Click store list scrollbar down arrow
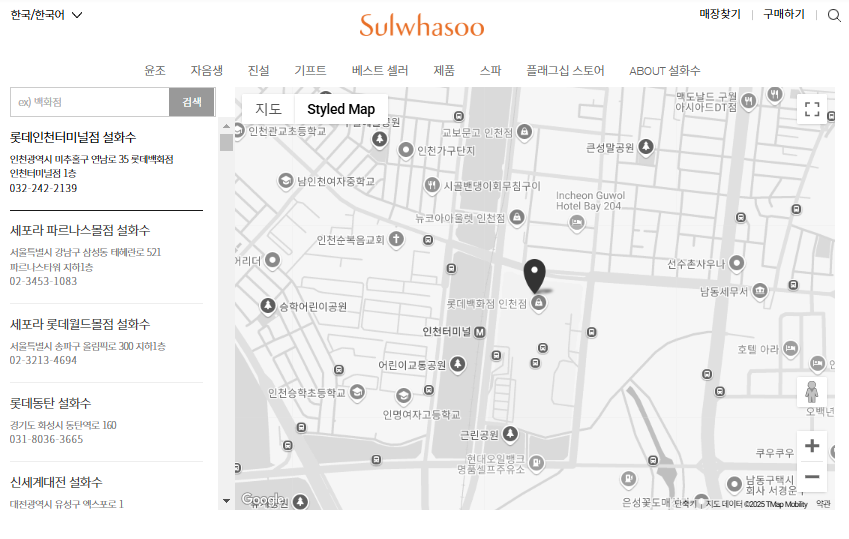Viewport: 849px width, 539px height. pos(226,501)
